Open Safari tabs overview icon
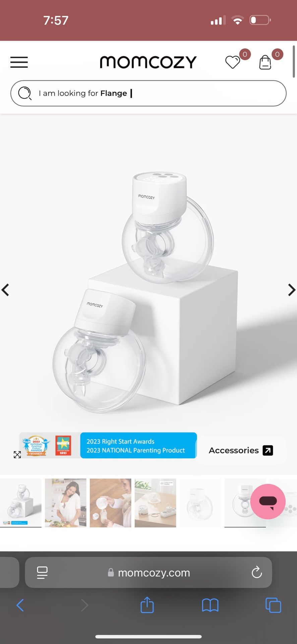Image resolution: width=297 pixels, height=644 pixels. [x=273, y=605]
